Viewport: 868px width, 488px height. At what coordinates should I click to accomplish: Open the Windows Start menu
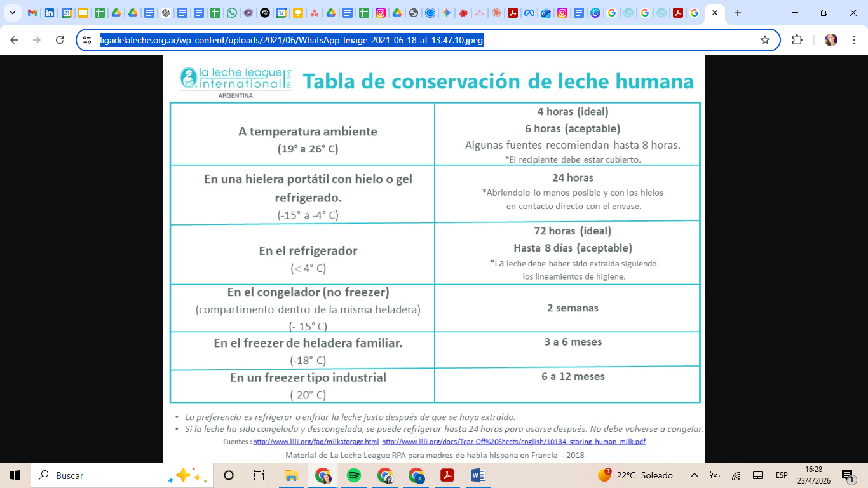(x=15, y=475)
